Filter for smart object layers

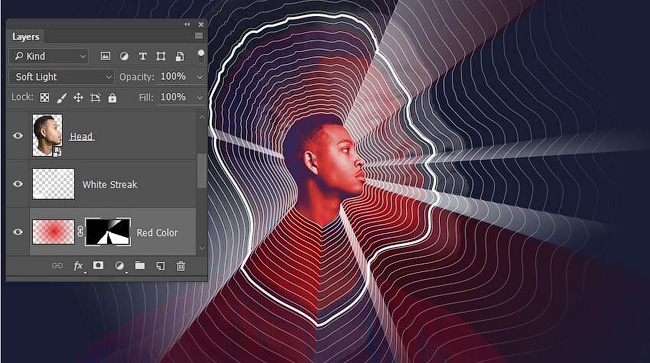pyautogui.click(x=179, y=56)
